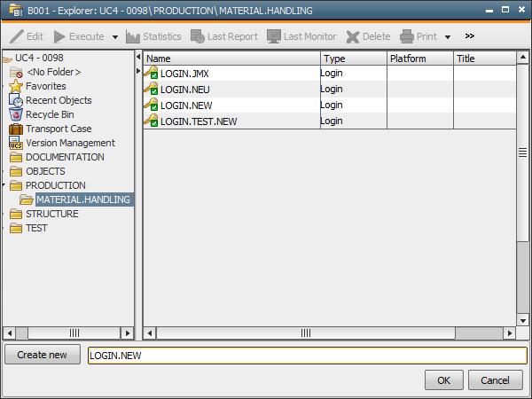Screen dimensions: 532x399
Task: Click the vertical scrollbar of object list
Action: (522, 195)
